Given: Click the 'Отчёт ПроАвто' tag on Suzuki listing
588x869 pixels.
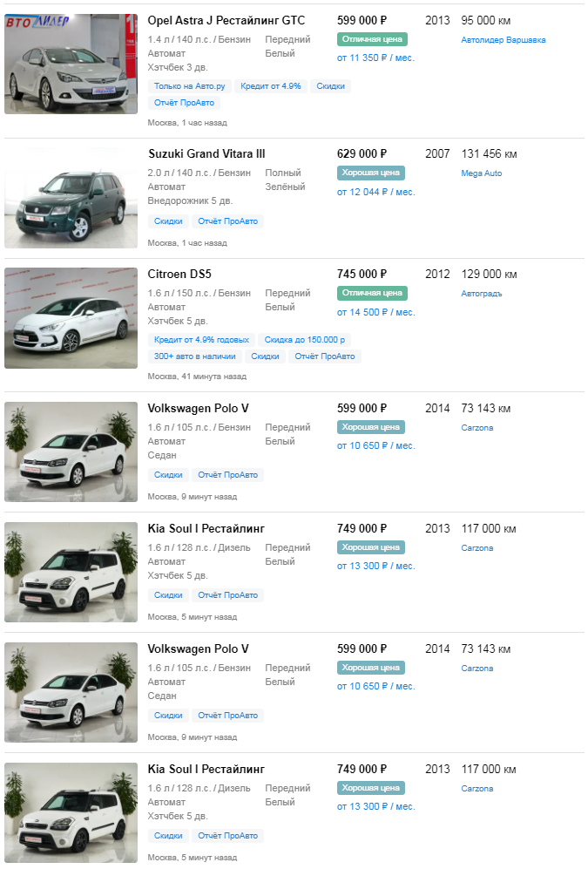Looking at the screenshot, I should 227,221.
